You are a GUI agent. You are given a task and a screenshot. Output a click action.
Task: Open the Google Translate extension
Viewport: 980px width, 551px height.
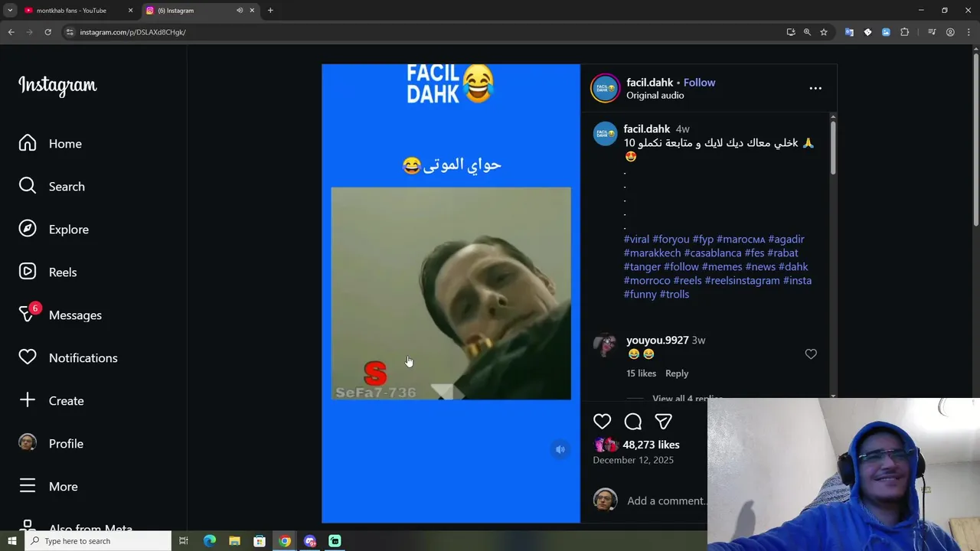pyautogui.click(x=849, y=32)
